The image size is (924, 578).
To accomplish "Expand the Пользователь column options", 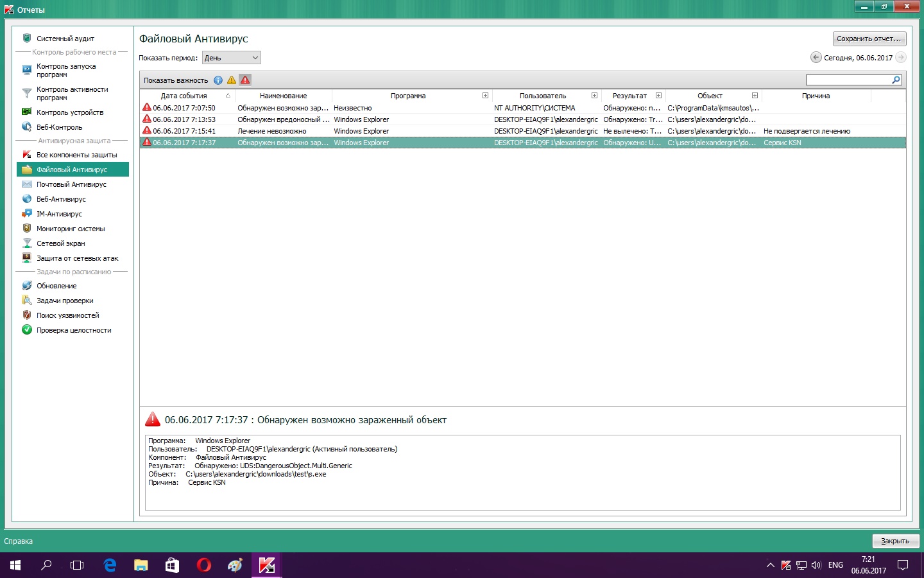I will [x=595, y=96].
